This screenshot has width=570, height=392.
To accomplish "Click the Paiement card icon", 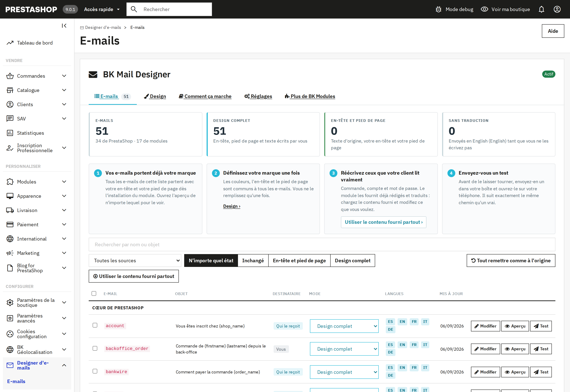I will [x=10, y=225].
